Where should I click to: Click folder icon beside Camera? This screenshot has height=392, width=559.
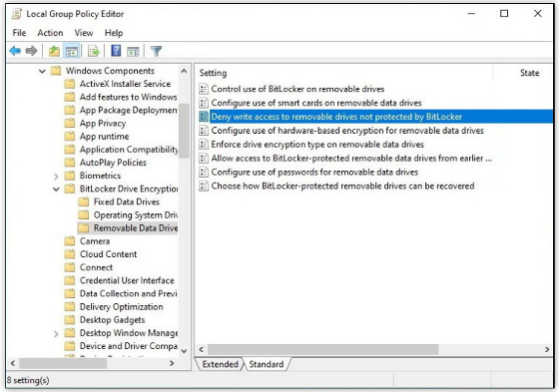[70, 241]
